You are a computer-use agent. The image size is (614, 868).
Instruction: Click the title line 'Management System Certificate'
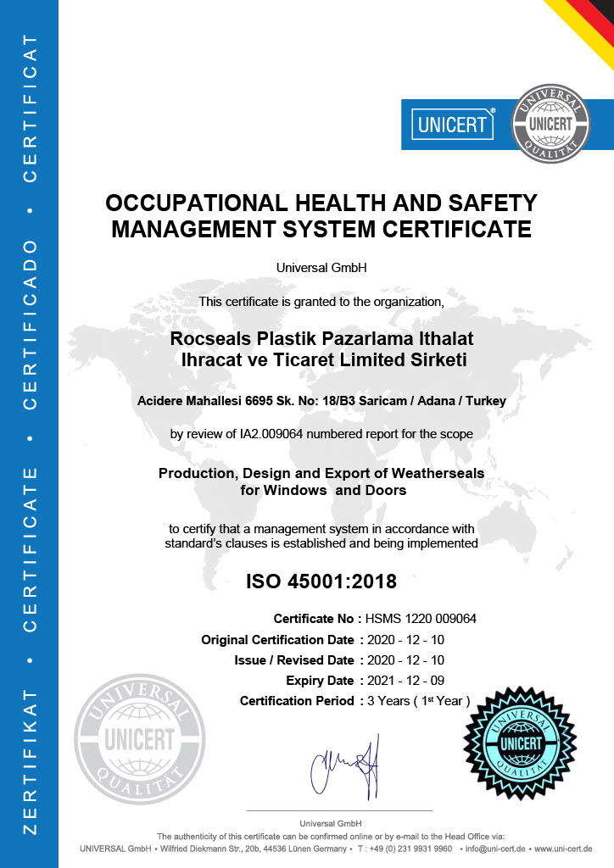[321, 229]
